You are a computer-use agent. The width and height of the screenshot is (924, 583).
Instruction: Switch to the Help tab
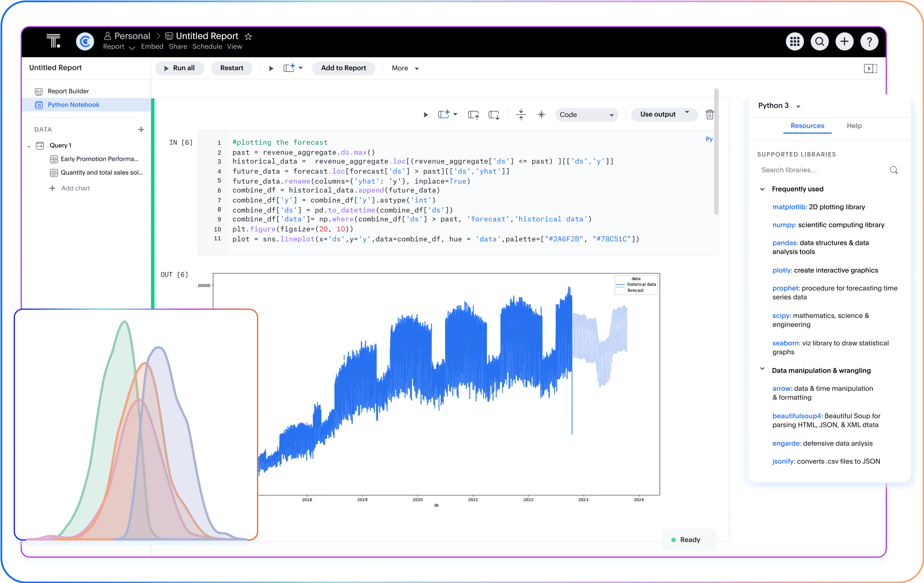[854, 126]
